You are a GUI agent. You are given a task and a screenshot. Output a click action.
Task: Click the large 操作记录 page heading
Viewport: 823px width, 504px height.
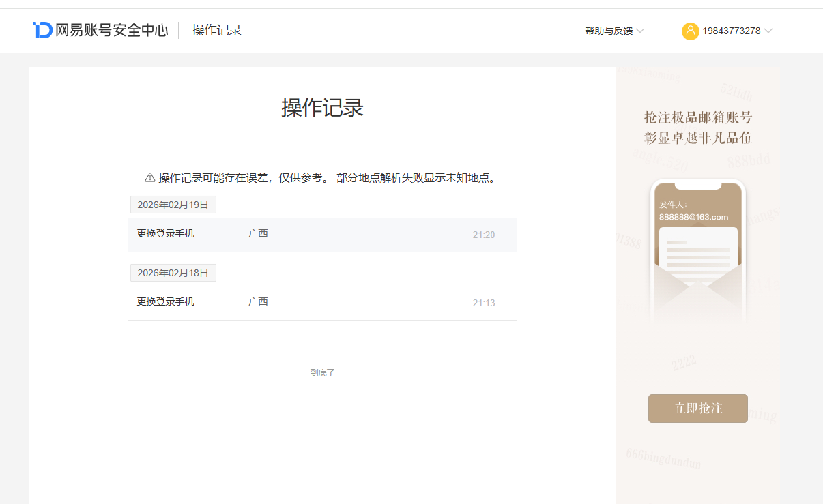[323, 108]
